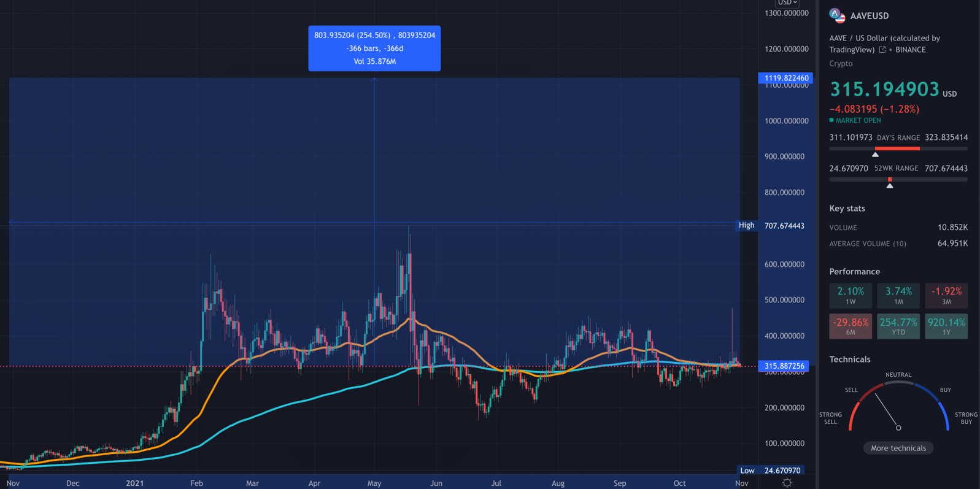Click the May label on the time axis
This screenshot has height=489, width=980.
pos(374,483)
